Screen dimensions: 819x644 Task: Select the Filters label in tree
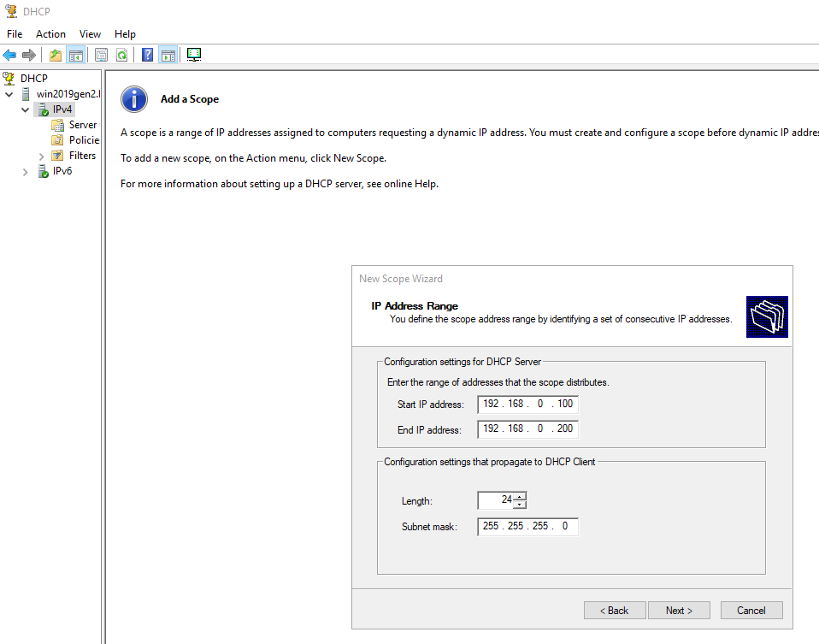pos(83,156)
